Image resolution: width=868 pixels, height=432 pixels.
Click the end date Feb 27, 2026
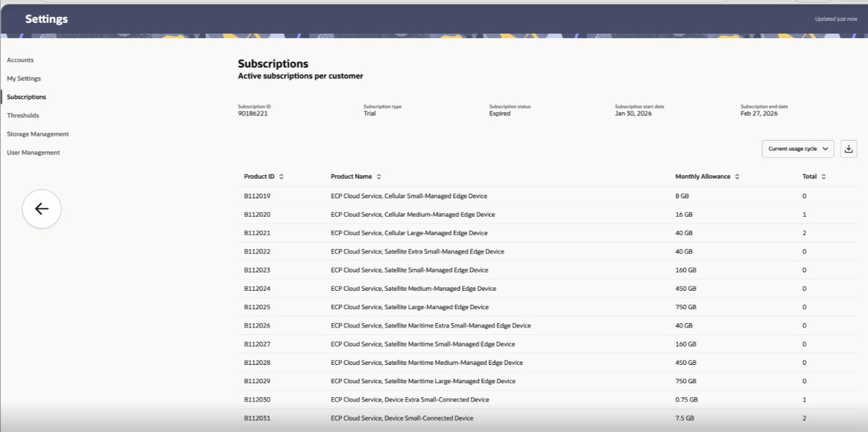759,113
